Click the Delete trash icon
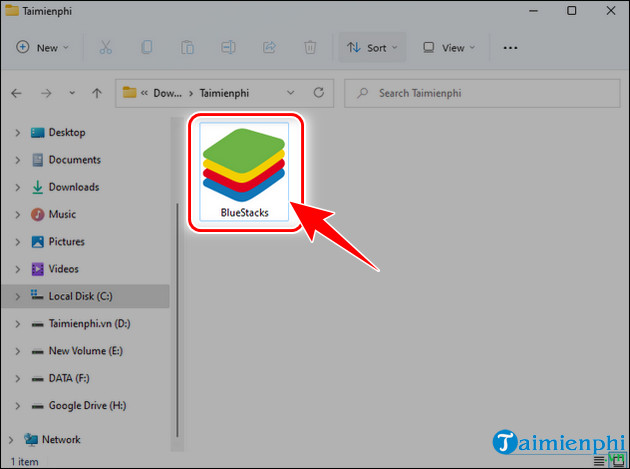Viewport: 630px width, 469px height. [310, 47]
